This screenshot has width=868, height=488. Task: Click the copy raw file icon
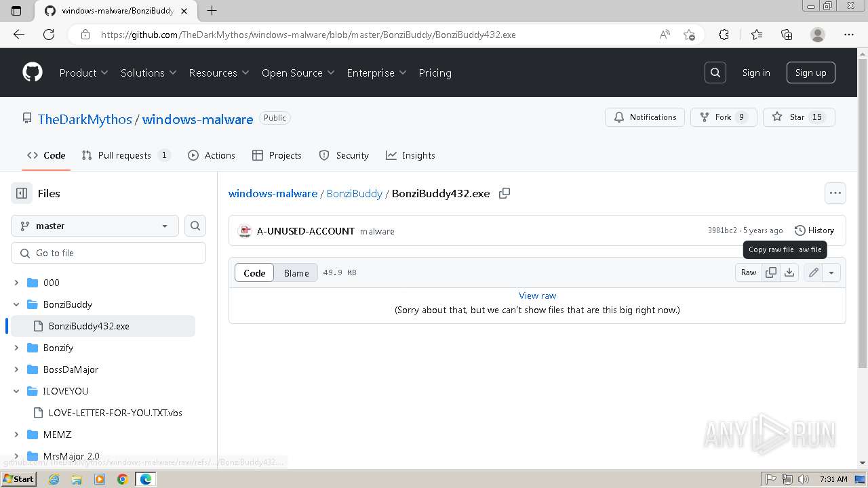tap(771, 272)
